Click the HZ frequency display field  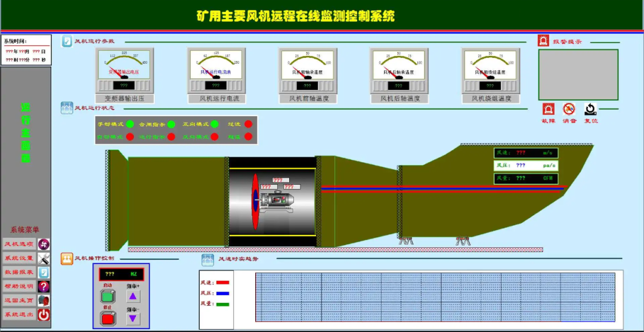coord(121,275)
